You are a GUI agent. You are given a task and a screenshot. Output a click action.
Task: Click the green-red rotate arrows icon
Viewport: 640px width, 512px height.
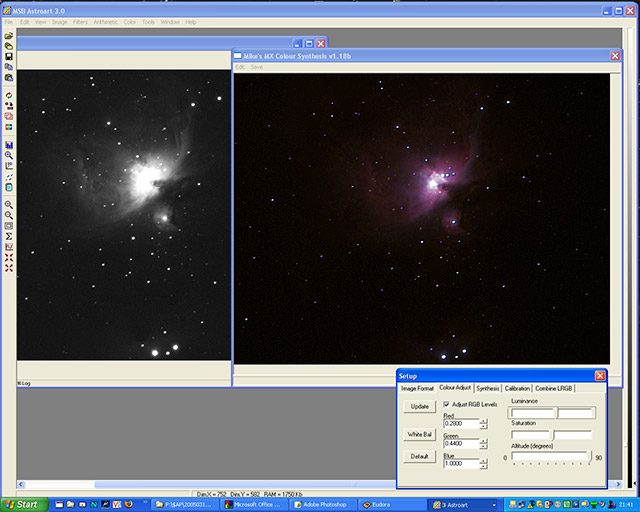tap(9, 95)
